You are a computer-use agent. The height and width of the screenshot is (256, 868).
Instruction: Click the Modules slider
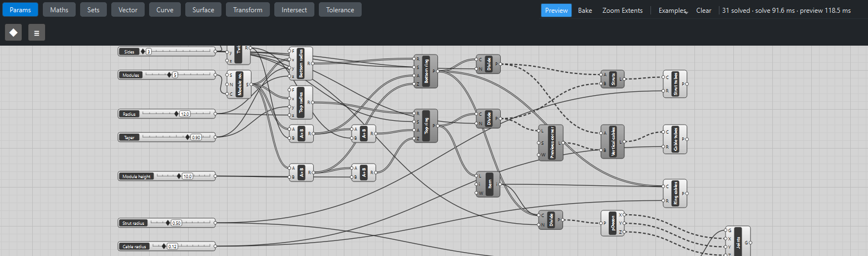pos(167,75)
